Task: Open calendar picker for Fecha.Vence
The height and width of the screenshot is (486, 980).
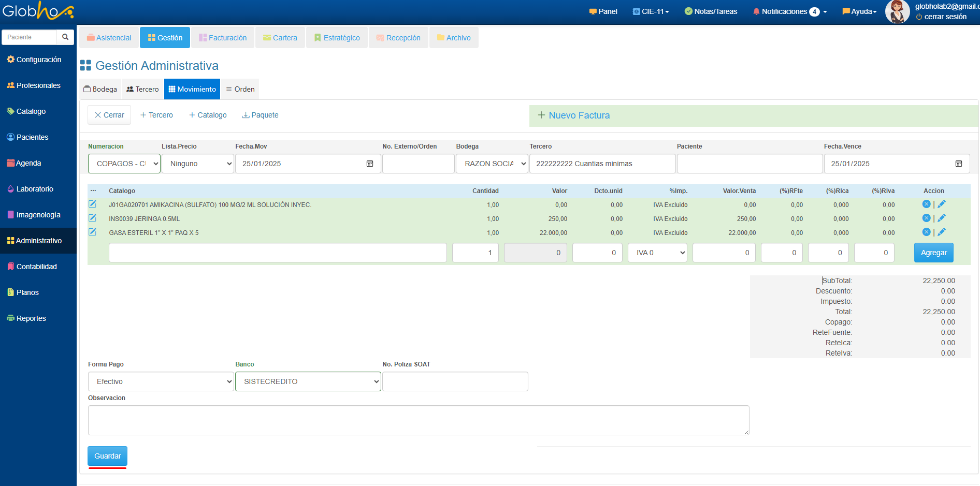Action: [x=958, y=164]
